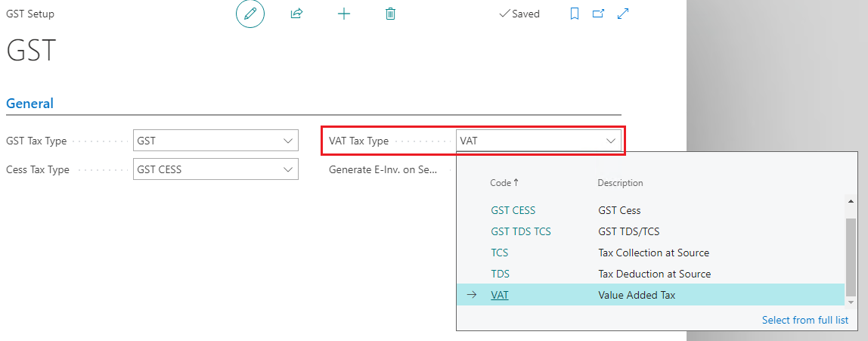Sort by the Code column header
The height and width of the screenshot is (341, 868).
[501, 183]
